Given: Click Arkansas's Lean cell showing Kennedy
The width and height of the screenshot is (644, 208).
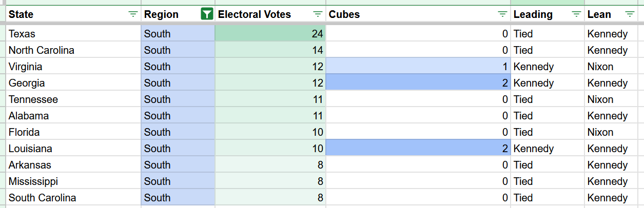Looking at the screenshot, I should (x=611, y=165).
